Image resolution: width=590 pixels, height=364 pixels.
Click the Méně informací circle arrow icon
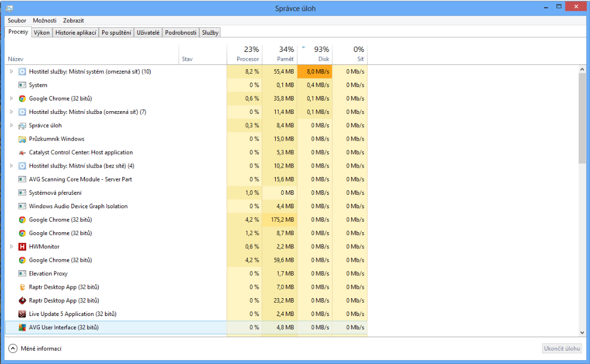click(13, 348)
